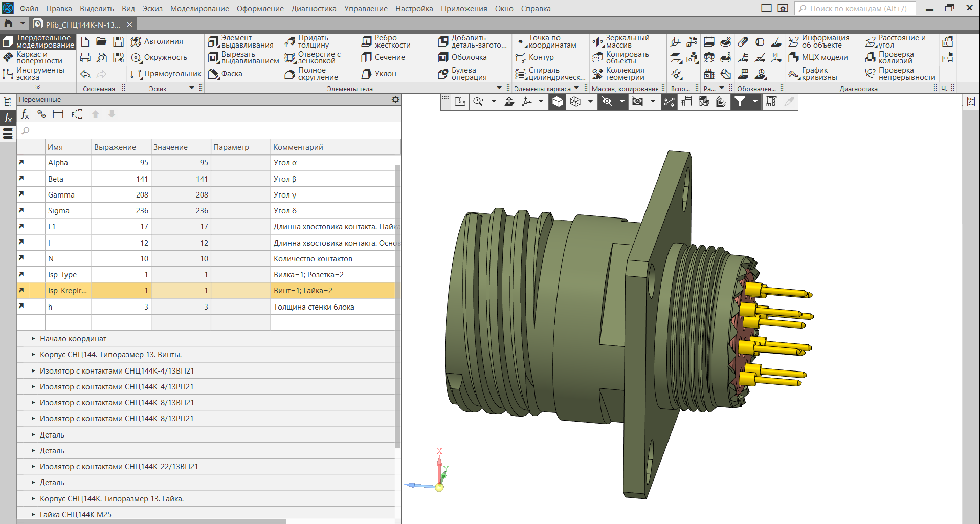
Task: Open the Эскиз panel dropdown arrow
Action: click(192, 88)
